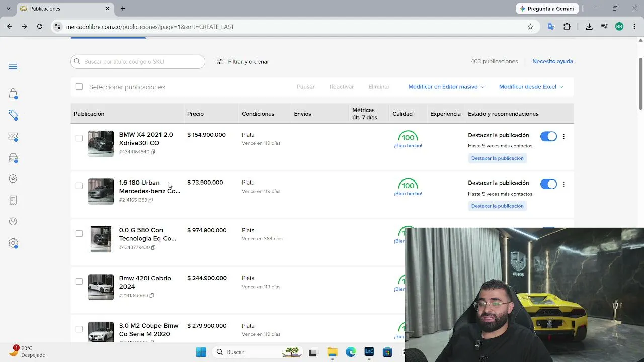Open the user profile icon in sidebar
Image resolution: width=644 pixels, height=362 pixels.
(13, 221)
